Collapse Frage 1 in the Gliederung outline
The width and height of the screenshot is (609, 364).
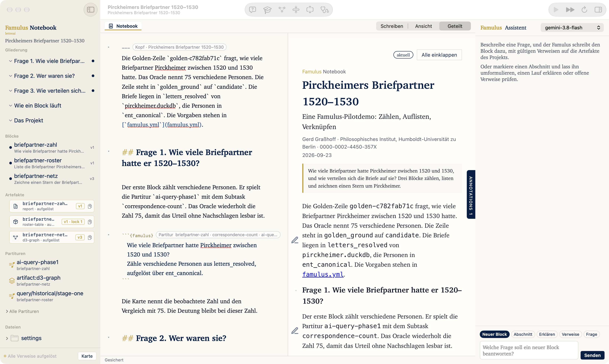[x=10, y=61]
